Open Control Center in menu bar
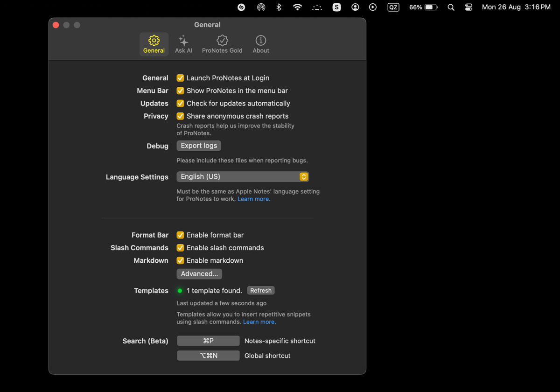This screenshot has height=392, width=560. point(469,7)
